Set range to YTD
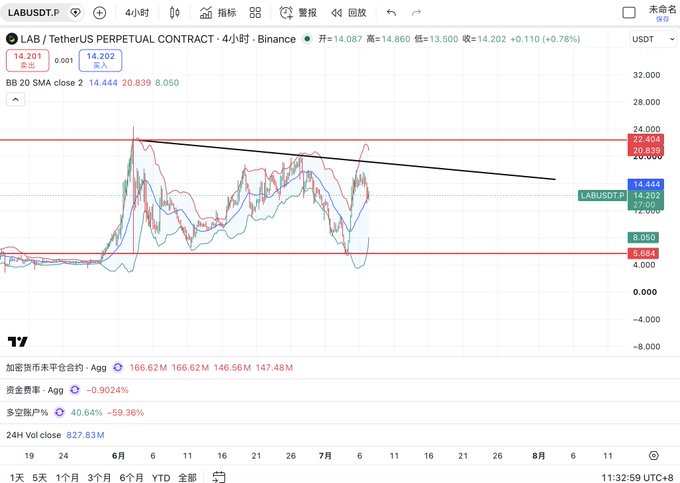 pos(161,477)
